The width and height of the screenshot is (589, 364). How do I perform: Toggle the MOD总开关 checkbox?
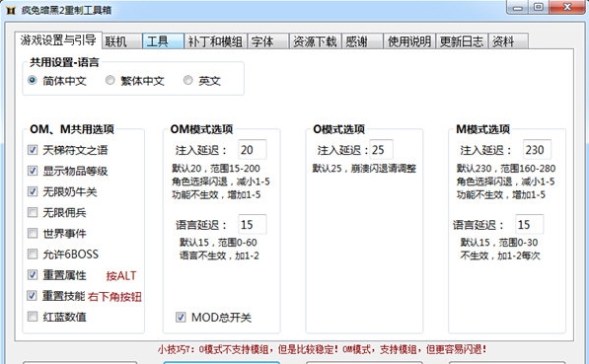181,317
